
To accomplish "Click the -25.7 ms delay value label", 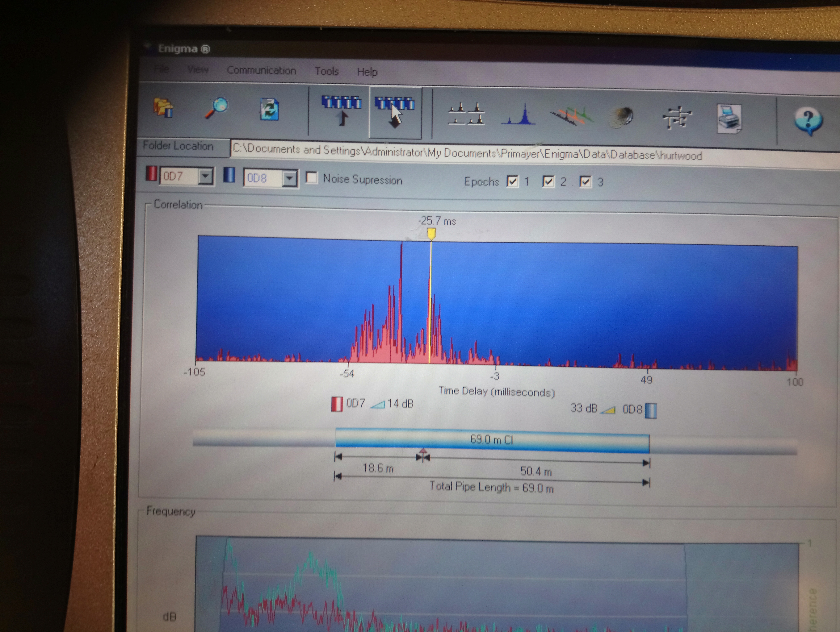I will pos(437,221).
